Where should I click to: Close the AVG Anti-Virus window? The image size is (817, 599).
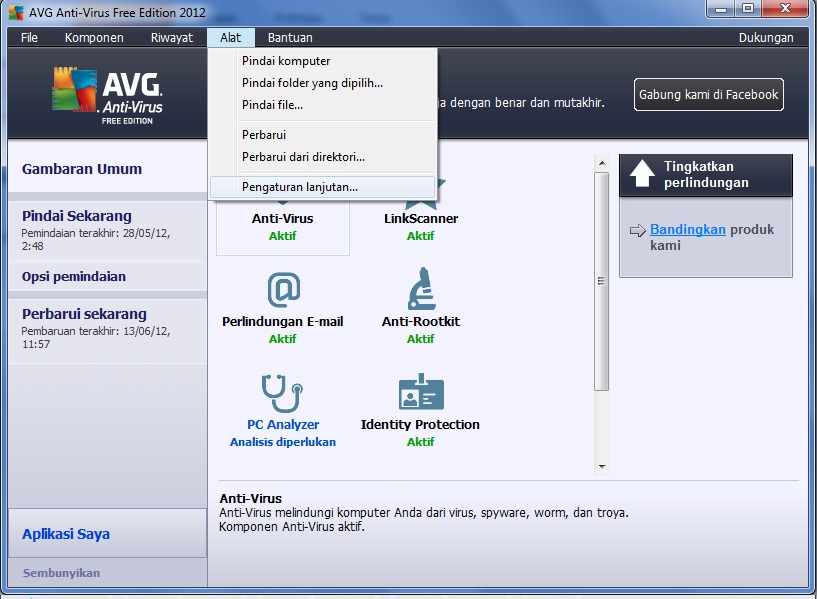(x=786, y=9)
